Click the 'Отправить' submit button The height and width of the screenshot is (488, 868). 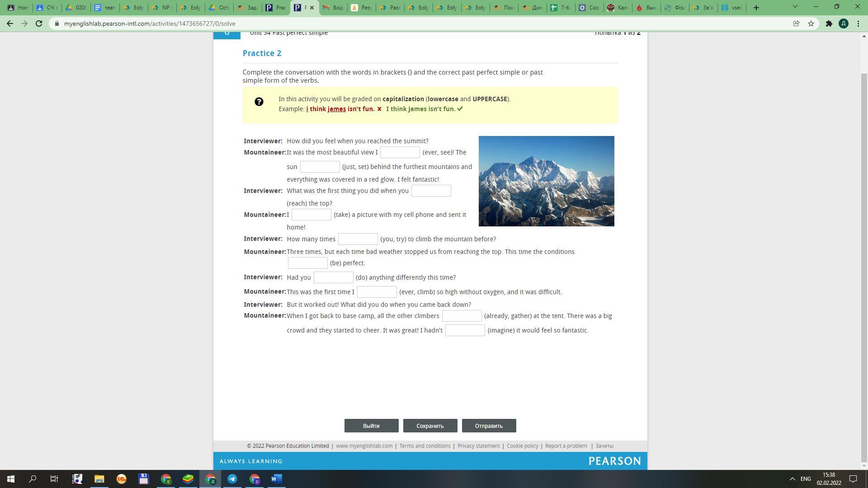489,426
